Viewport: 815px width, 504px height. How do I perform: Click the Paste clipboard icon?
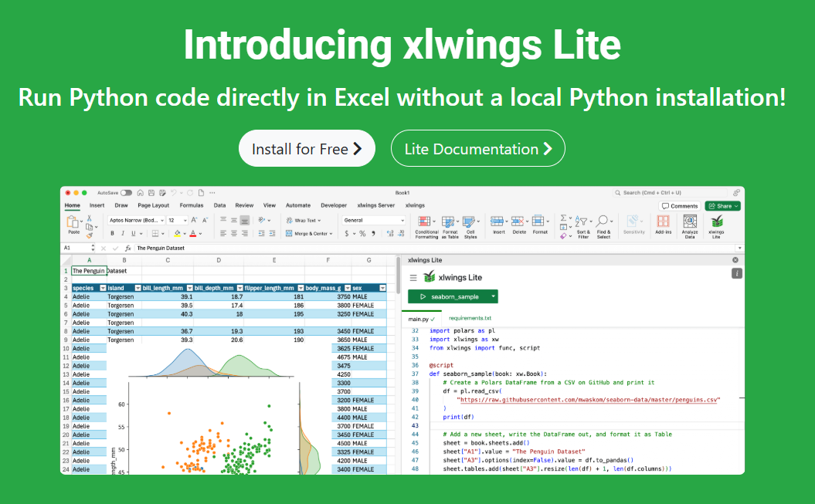pyautogui.click(x=73, y=222)
